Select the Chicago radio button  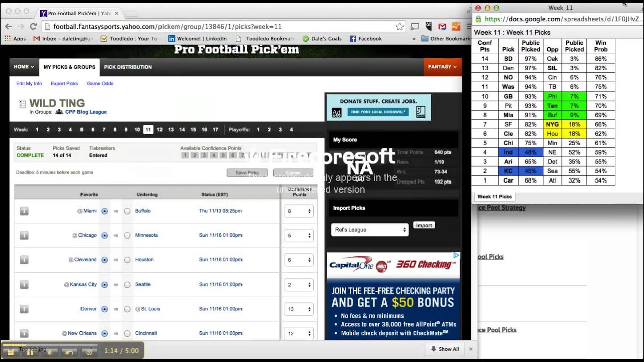click(x=105, y=235)
